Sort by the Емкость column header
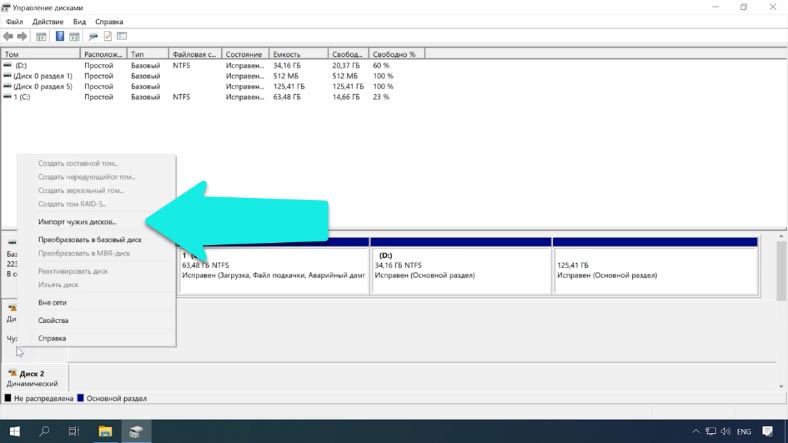788x443 pixels. [x=299, y=54]
